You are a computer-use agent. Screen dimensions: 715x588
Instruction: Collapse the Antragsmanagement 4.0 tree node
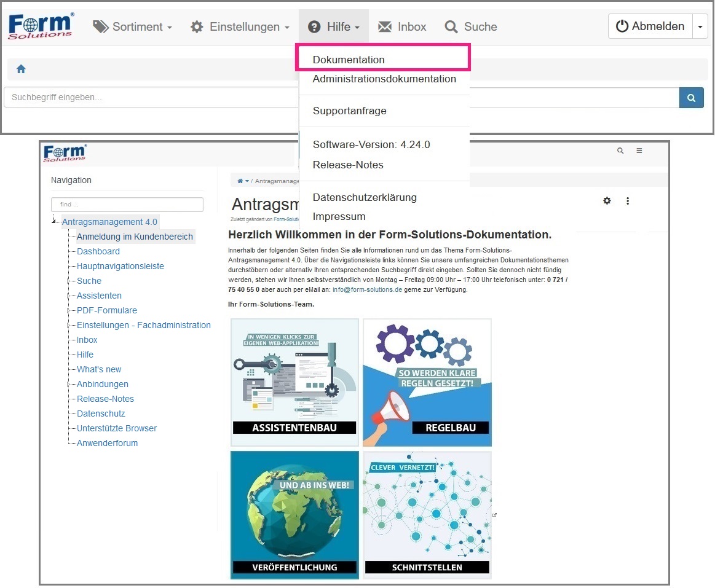point(55,222)
